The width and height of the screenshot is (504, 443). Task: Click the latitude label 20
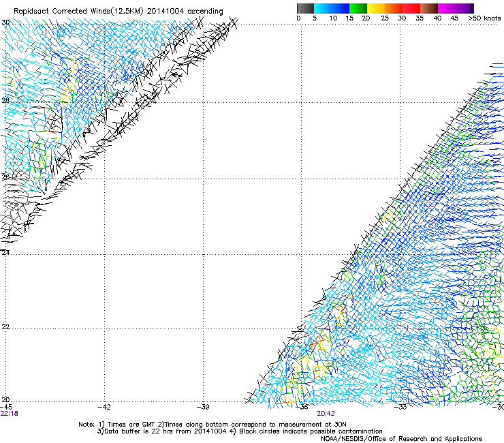pyautogui.click(x=5, y=399)
